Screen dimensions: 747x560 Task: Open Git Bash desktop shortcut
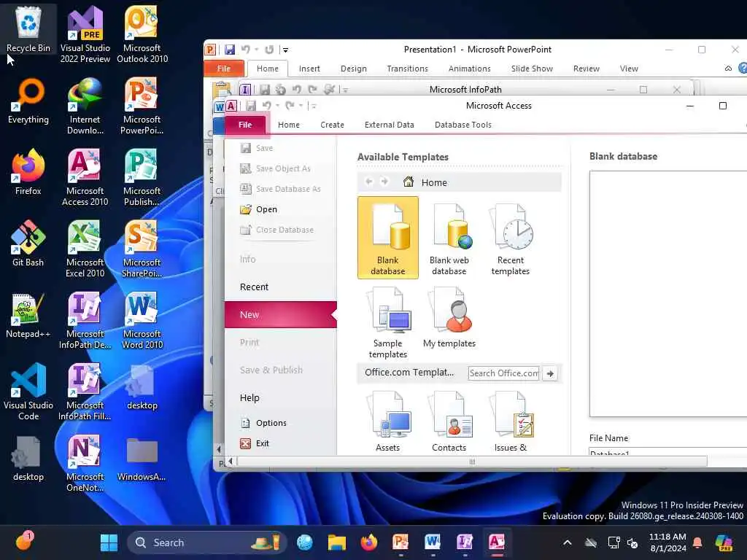coord(28,243)
